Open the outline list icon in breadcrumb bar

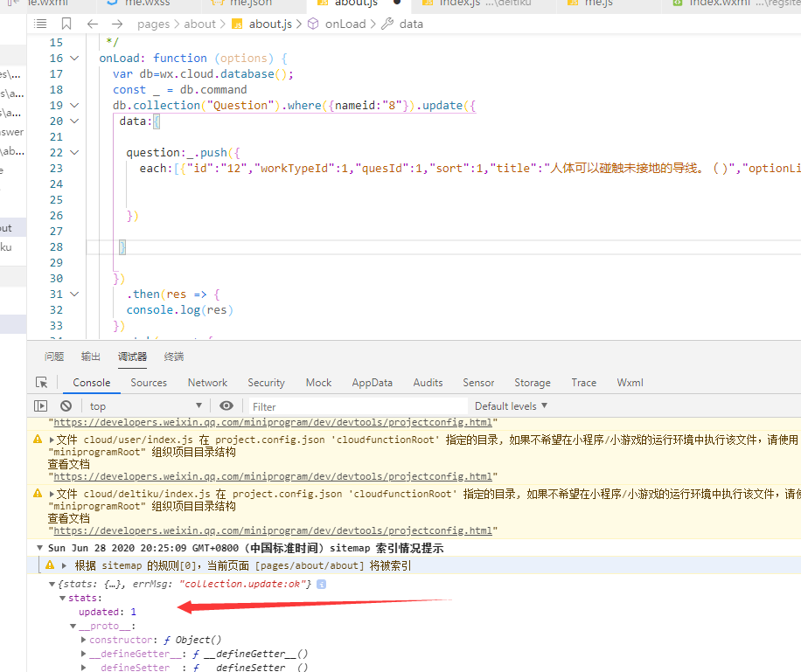coord(40,24)
